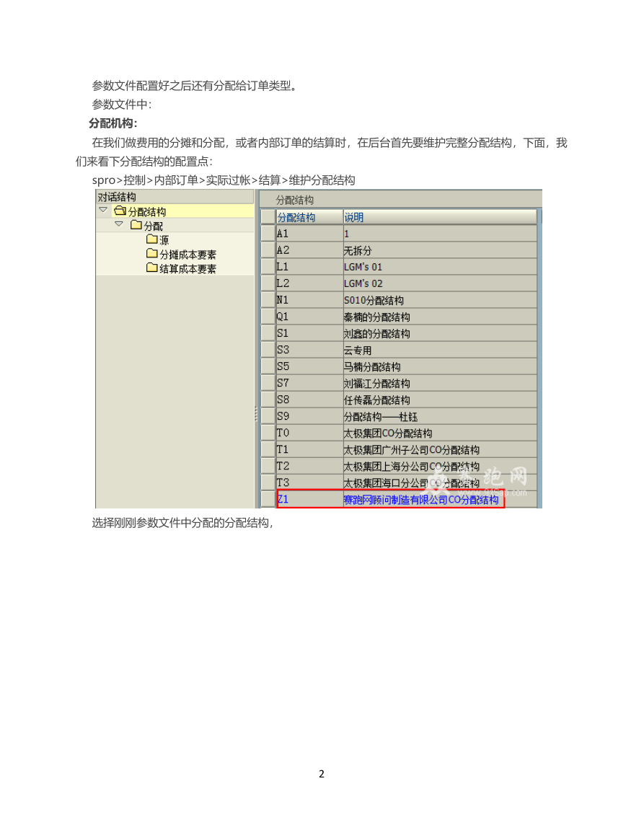Select the 分配结构 root label in dialog tree

(x=147, y=211)
